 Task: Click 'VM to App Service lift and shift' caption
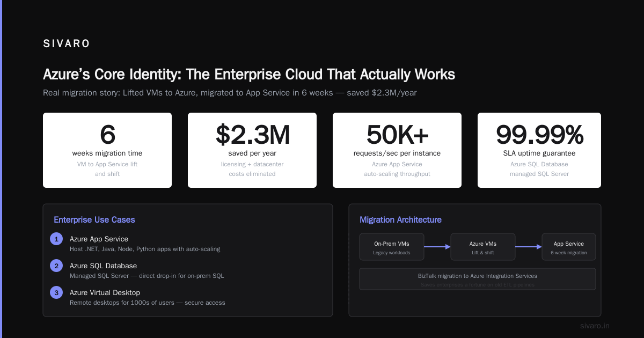click(x=107, y=169)
